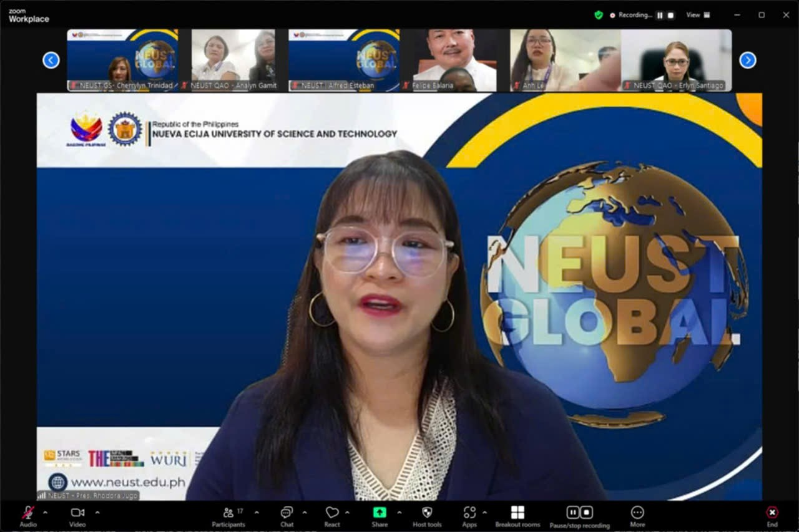Open the video options caret

[97, 513]
